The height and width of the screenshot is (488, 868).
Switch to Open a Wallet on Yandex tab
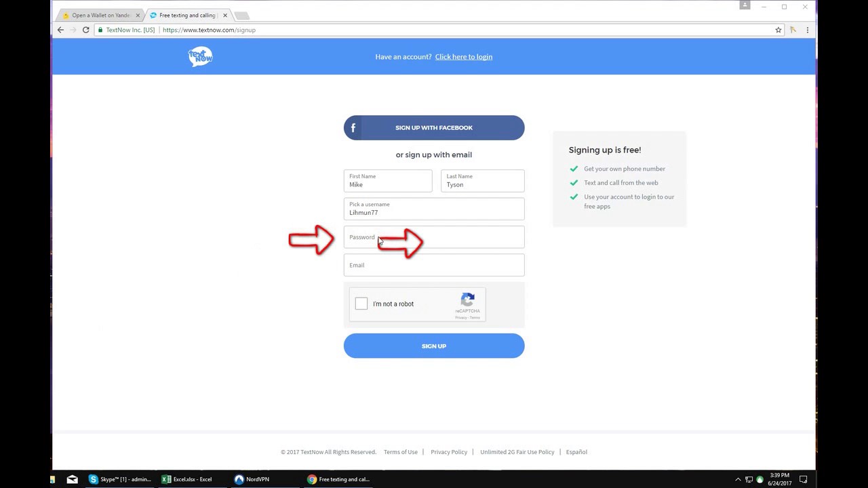(x=100, y=15)
